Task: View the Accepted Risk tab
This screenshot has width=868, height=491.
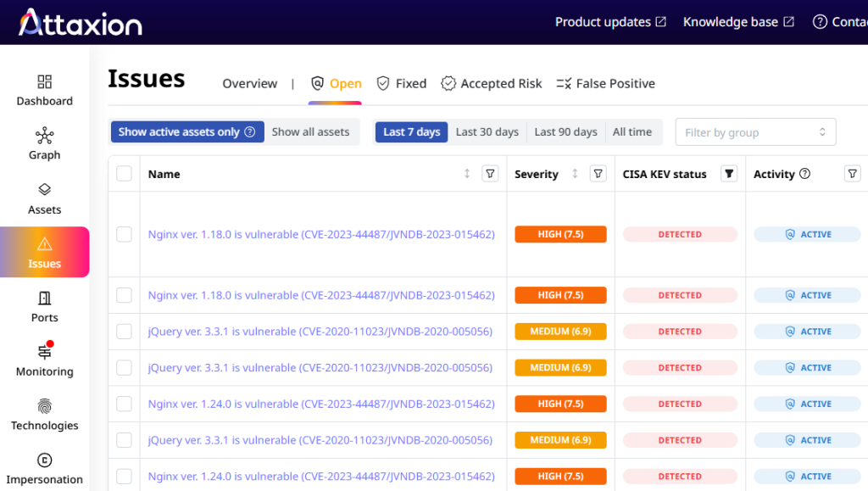Action: (492, 83)
